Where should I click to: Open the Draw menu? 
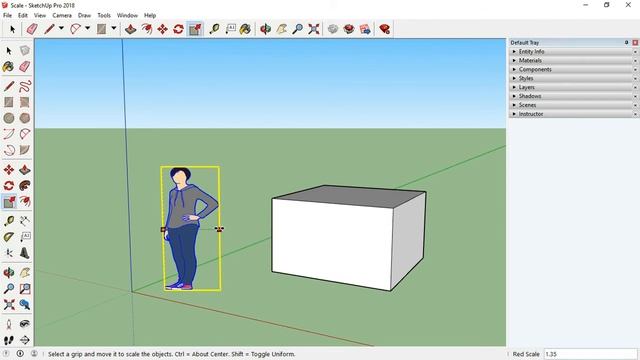pos(84,16)
